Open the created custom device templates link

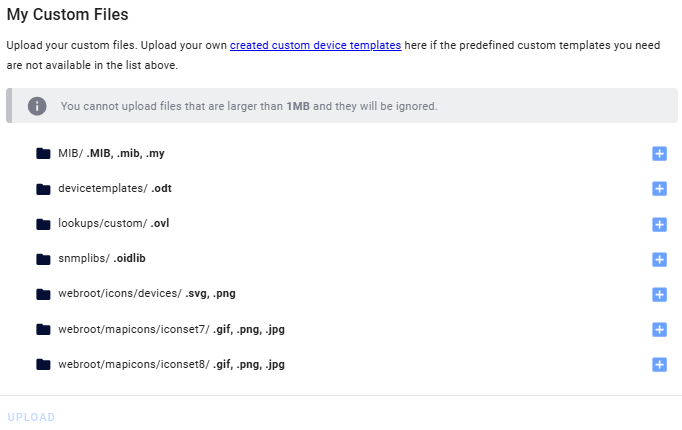click(x=315, y=46)
